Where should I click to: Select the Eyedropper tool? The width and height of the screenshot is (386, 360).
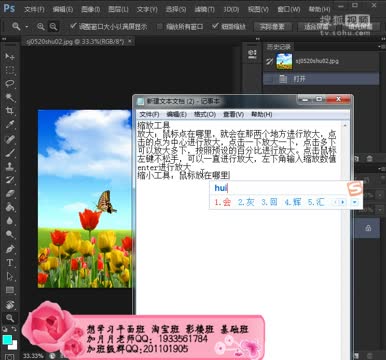coord(10,125)
